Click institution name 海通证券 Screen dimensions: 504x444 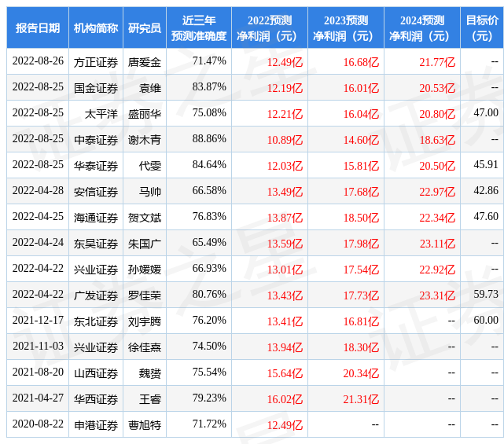96,218
